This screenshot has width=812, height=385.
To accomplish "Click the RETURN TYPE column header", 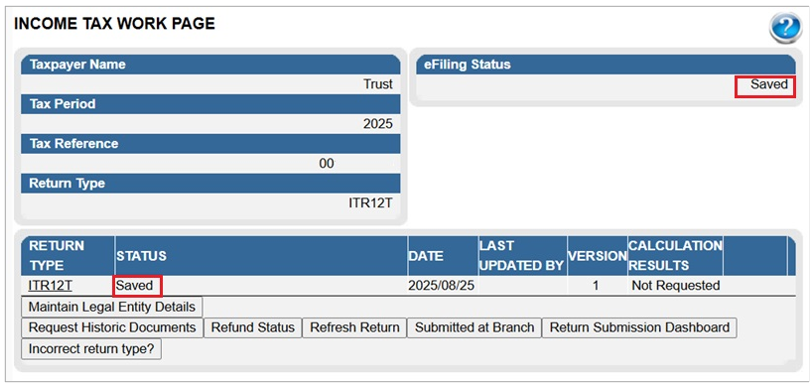I will 56,256.
